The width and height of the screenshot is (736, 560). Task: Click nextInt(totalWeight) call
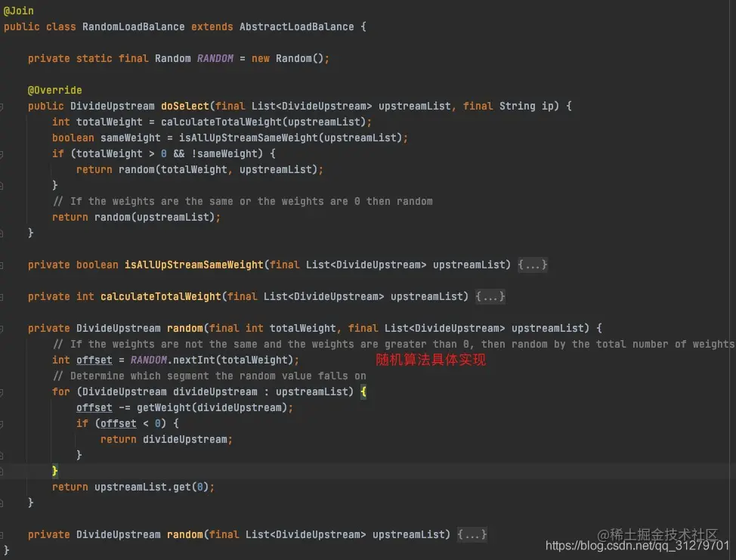point(233,360)
